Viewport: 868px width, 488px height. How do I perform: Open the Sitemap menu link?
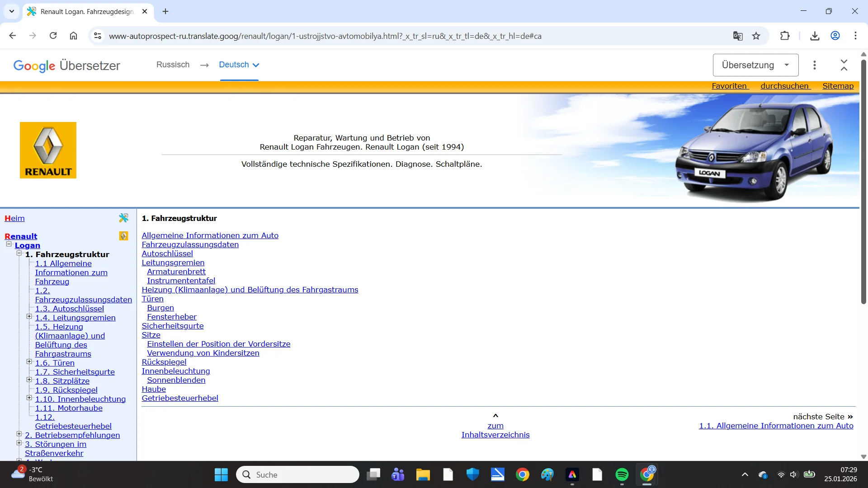[x=838, y=86]
